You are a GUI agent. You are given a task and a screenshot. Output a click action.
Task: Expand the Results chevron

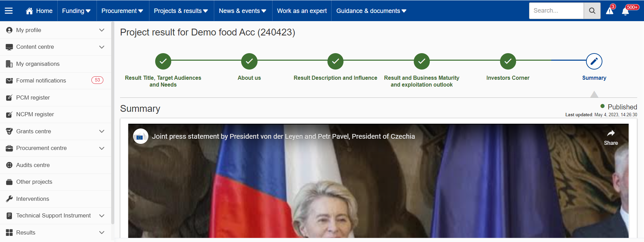[102, 232]
